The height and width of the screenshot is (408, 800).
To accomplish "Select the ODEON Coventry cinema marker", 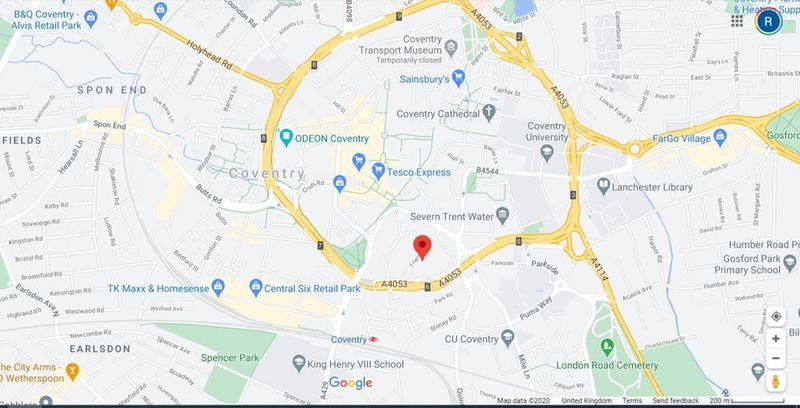I will (287, 138).
